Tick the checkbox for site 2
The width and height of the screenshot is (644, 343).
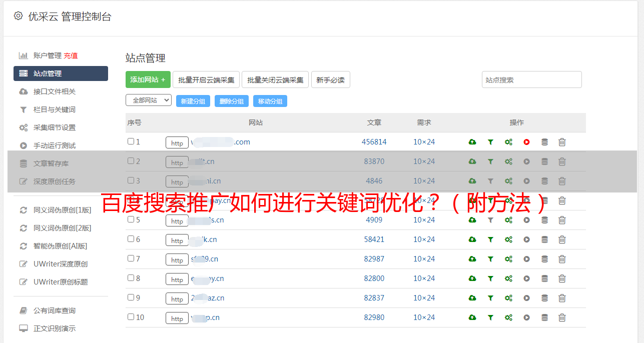(131, 161)
